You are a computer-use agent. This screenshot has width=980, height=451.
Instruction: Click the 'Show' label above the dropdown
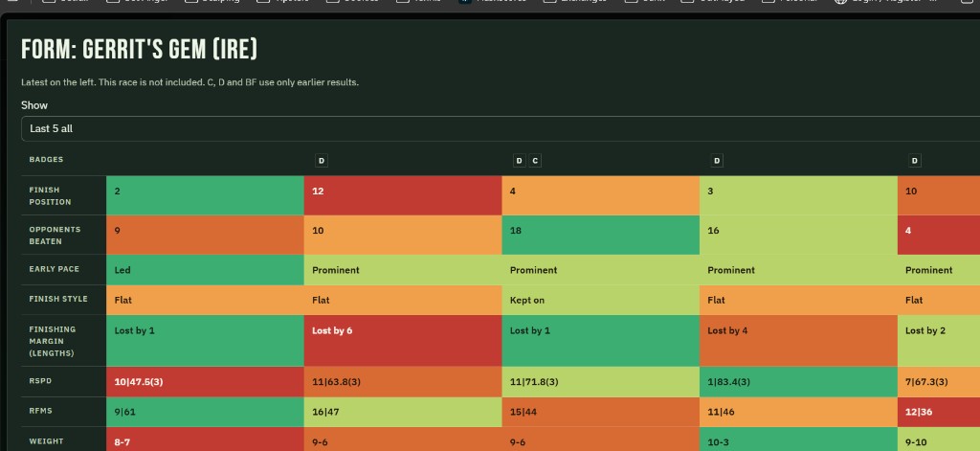click(34, 105)
